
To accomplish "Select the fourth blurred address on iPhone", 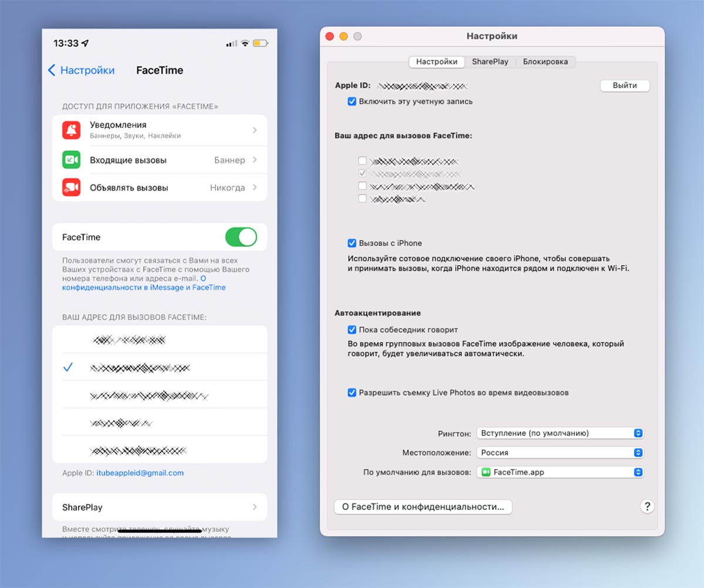I will [x=160, y=423].
